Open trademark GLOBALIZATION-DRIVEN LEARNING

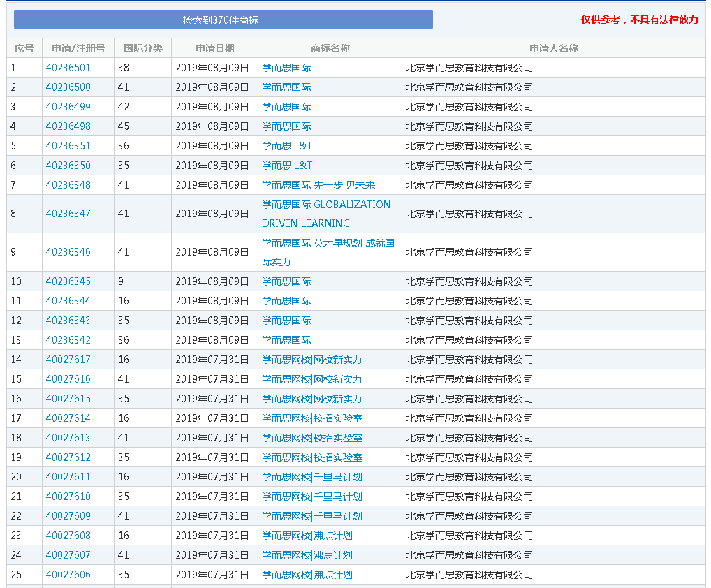(328, 214)
